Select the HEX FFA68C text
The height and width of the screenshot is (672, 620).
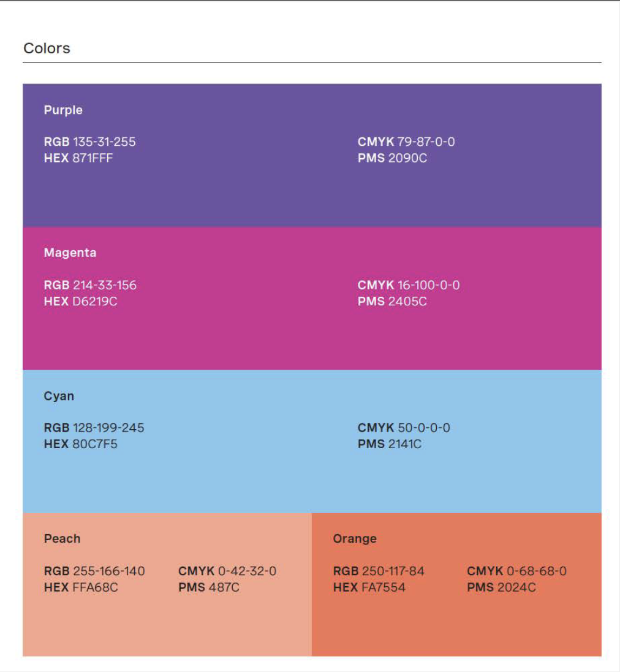81,587
